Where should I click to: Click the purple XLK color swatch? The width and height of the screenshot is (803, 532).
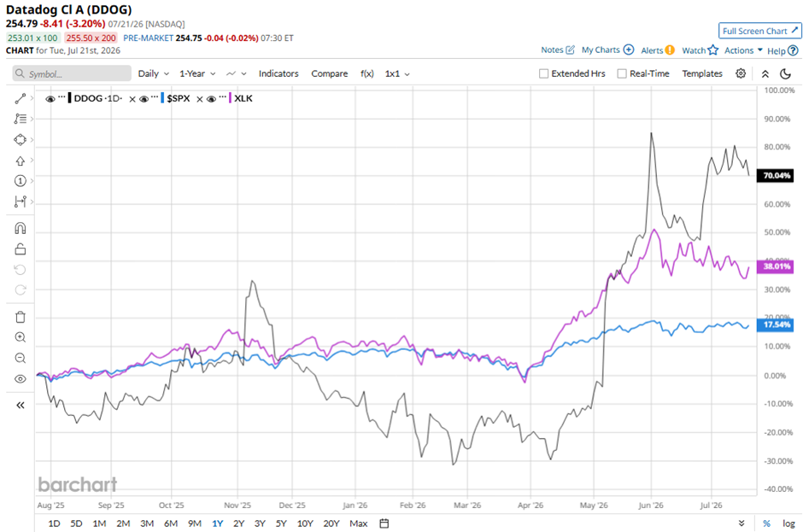tap(230, 98)
